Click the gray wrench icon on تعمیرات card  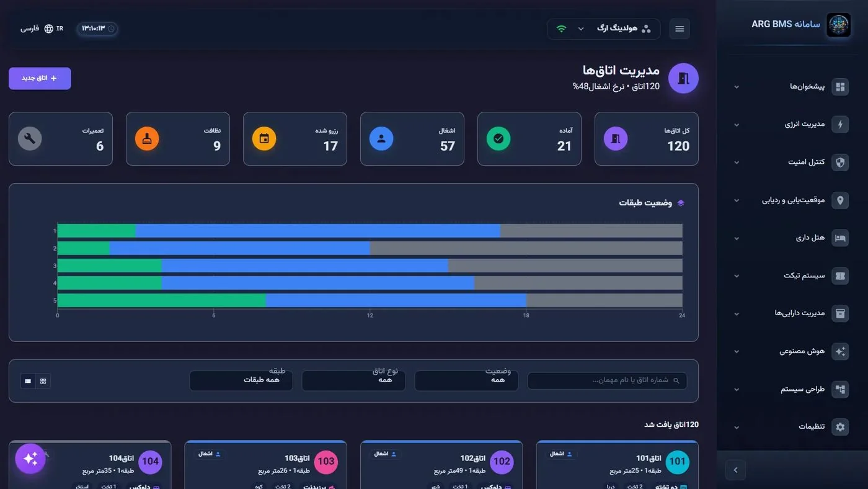30,139
